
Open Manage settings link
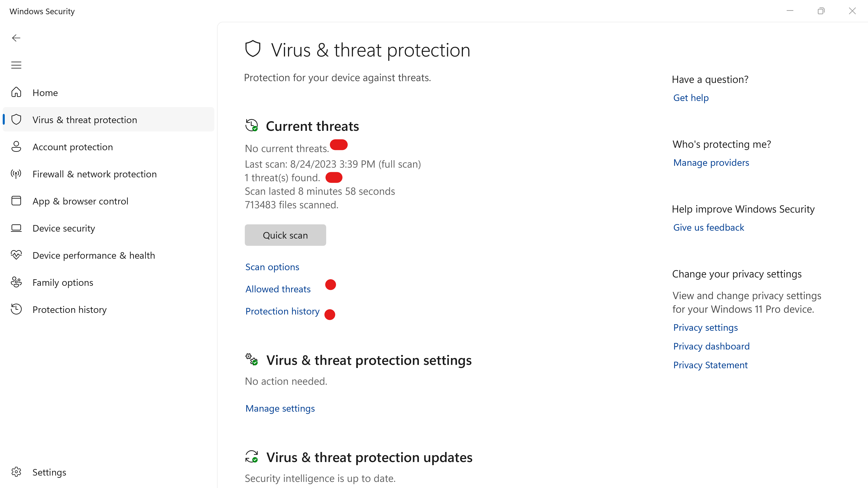280,408
